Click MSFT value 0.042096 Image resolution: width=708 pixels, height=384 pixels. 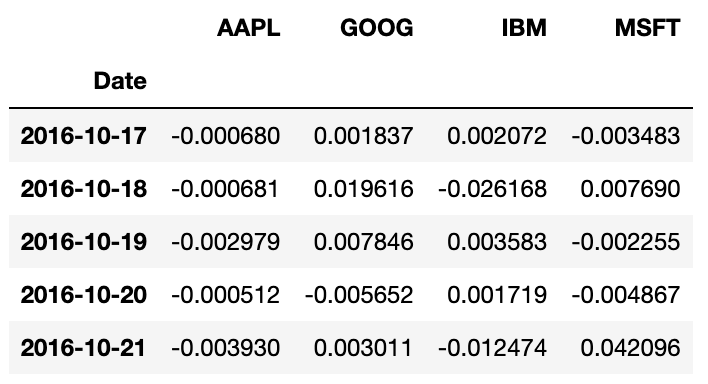(630, 348)
